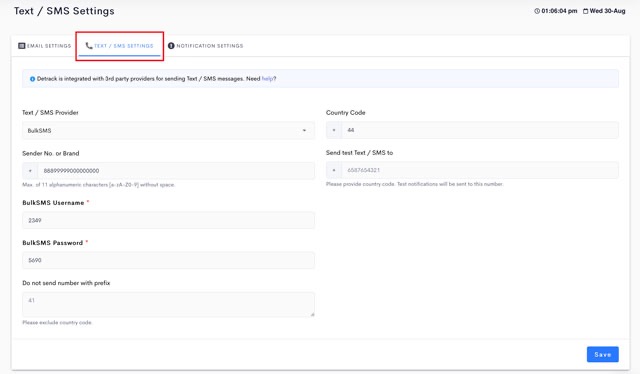Click the blue info icon in banner
This screenshot has width=640, height=374.
(x=32, y=79)
